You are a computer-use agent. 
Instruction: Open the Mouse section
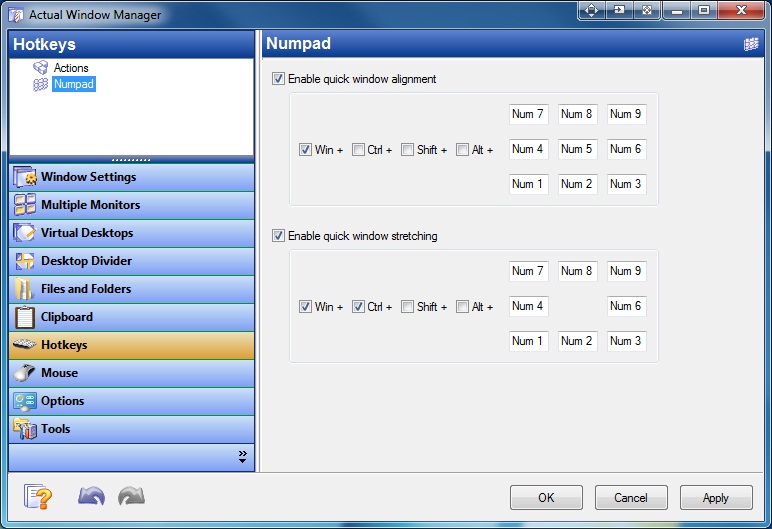131,373
